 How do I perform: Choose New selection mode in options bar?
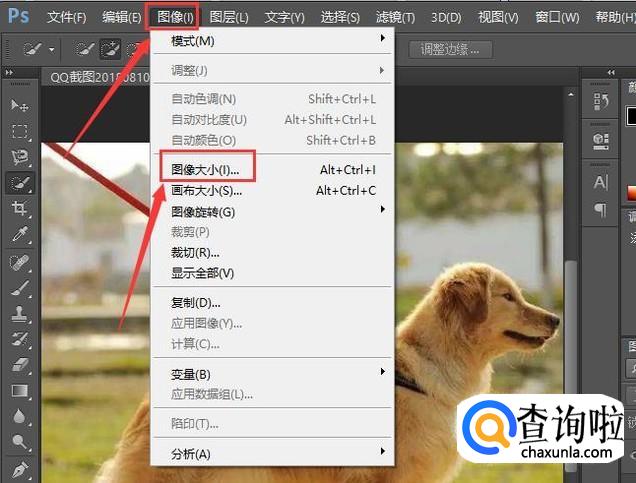[x=84, y=49]
